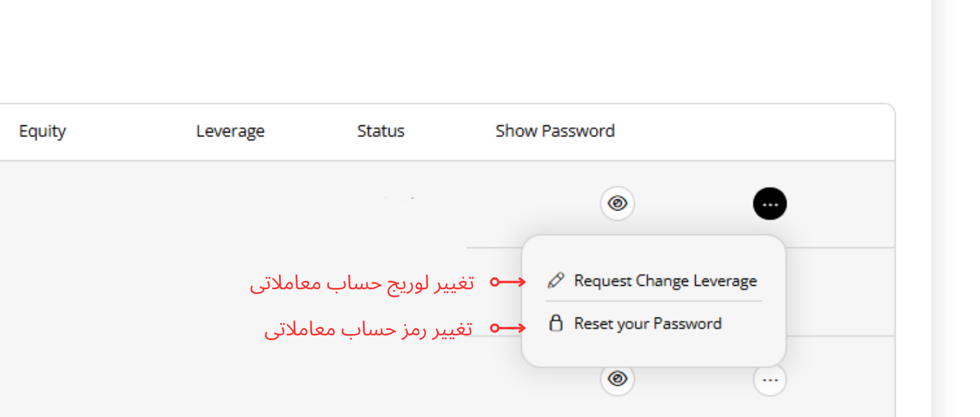Viewport: 980px width, 417px height.
Task: Click the red arrow pointing to Request Change Leverage
Action: (508, 282)
